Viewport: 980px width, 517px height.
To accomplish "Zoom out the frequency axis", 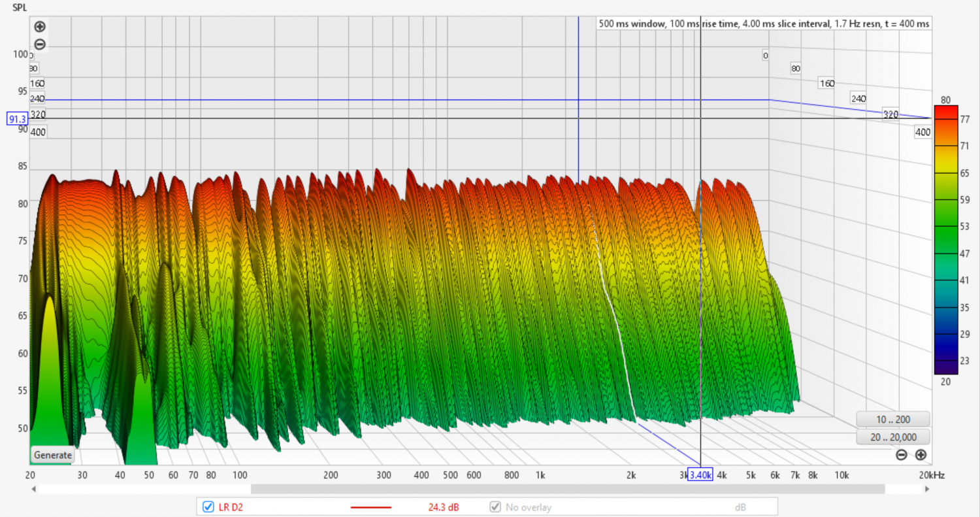I will [901, 455].
